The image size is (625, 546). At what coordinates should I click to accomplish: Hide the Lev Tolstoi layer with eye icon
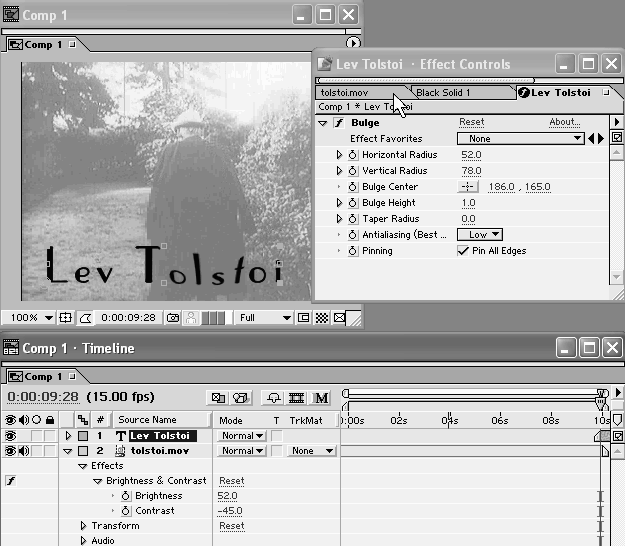coord(10,436)
